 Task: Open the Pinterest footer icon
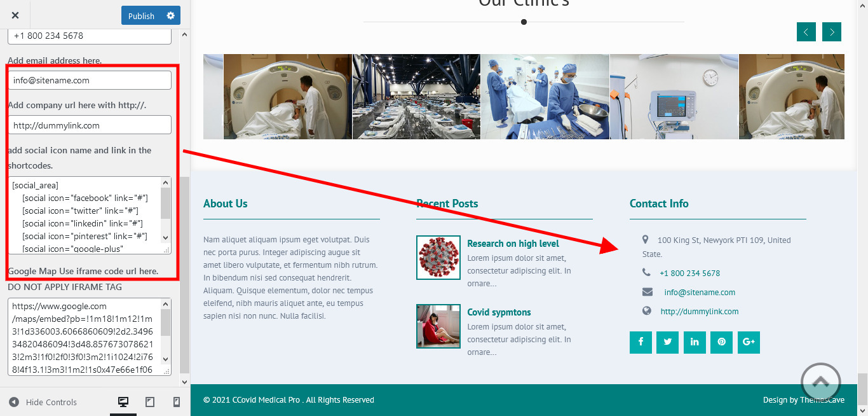click(722, 342)
